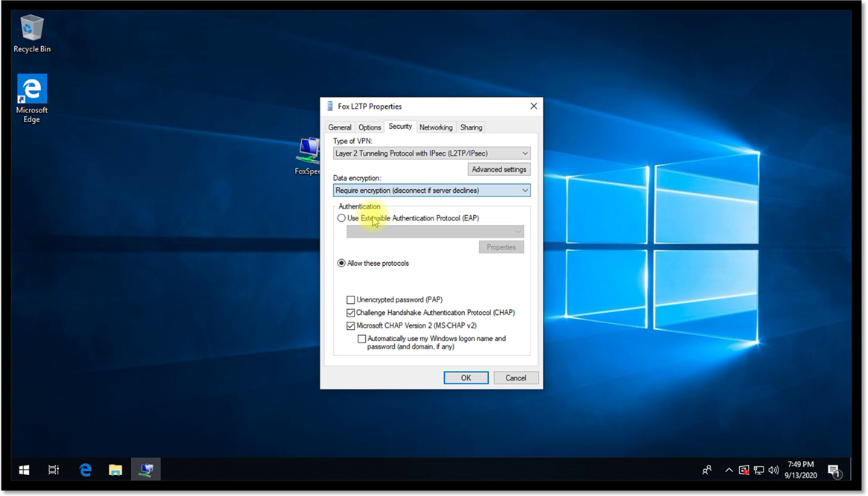Open Recycle Bin desktop icon
868x496 pixels.
(31, 31)
